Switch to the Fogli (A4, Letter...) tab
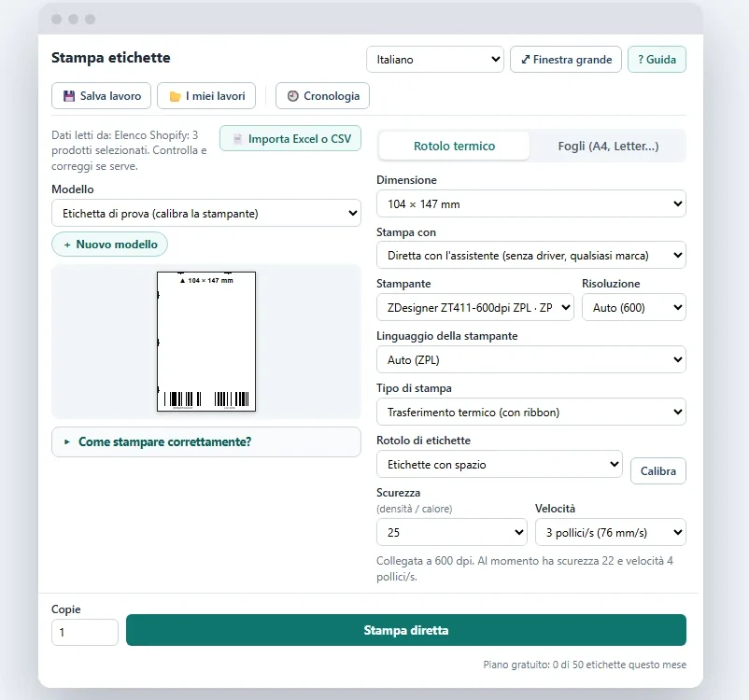 point(608,147)
